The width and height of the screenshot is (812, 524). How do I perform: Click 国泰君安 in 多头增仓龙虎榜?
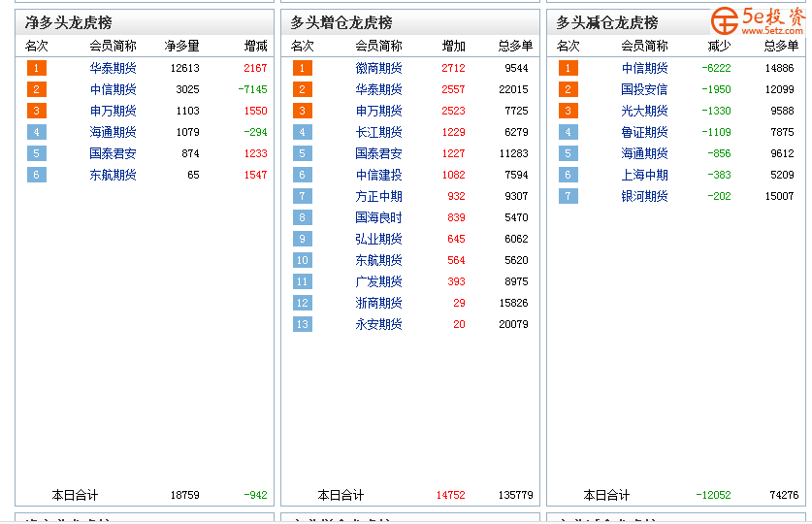[x=378, y=153]
